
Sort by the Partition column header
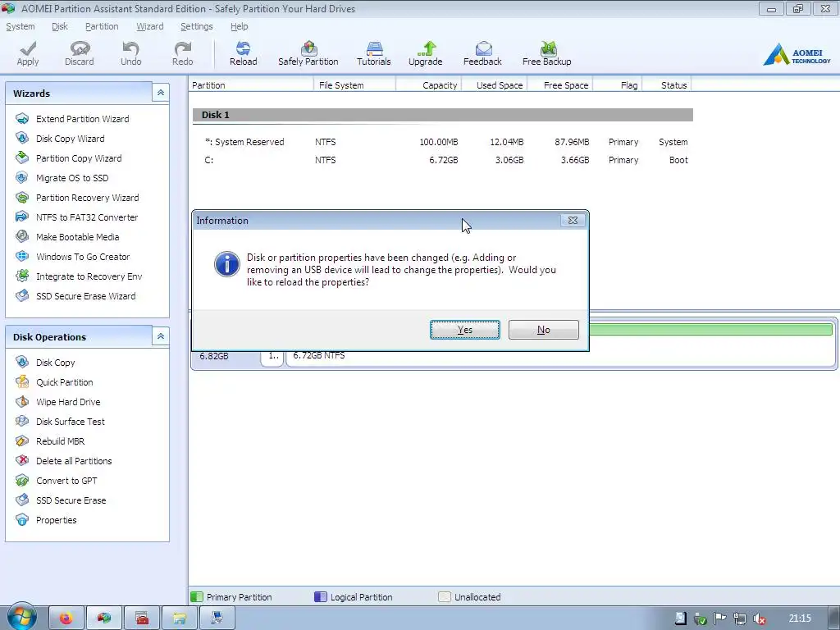pos(251,85)
